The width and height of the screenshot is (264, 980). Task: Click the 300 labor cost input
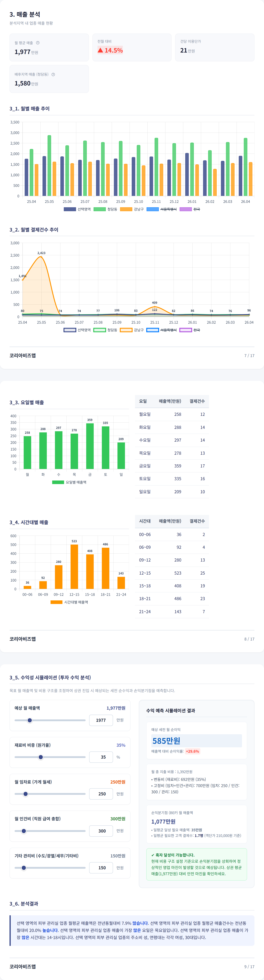coord(101,831)
